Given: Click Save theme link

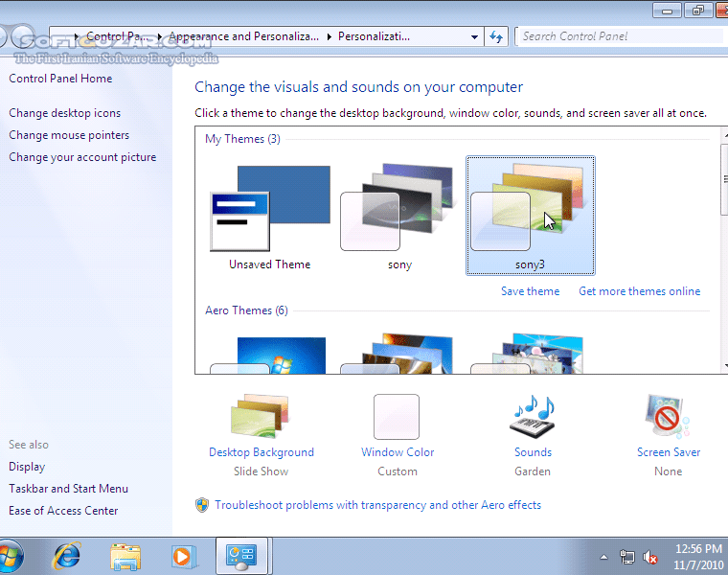Looking at the screenshot, I should 531,291.
